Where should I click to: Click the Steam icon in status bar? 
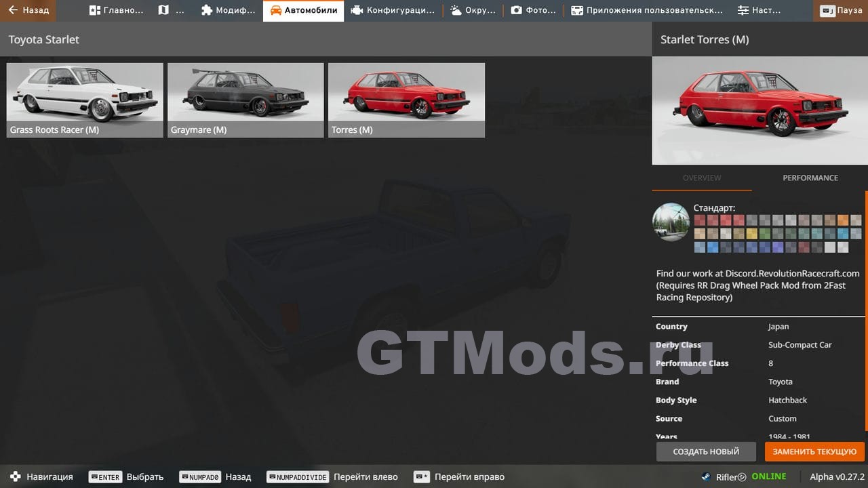(x=707, y=476)
